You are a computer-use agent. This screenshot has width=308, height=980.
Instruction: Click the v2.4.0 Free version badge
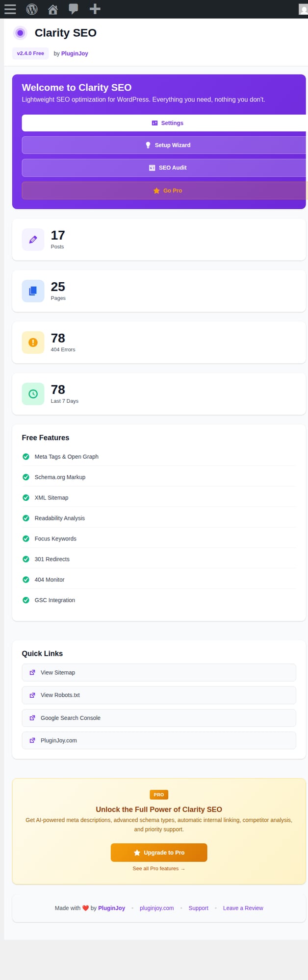pyautogui.click(x=30, y=53)
